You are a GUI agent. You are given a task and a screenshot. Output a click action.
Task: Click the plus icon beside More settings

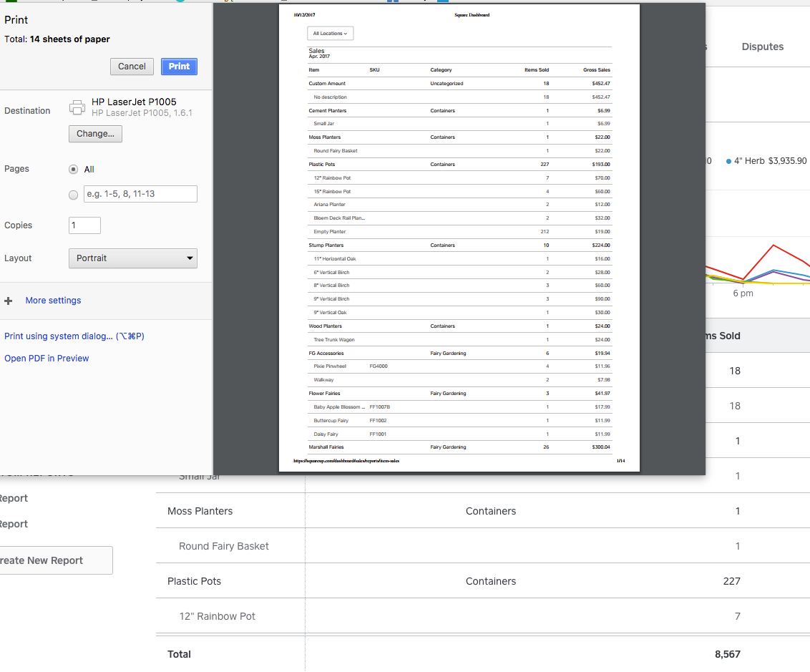[x=9, y=301]
